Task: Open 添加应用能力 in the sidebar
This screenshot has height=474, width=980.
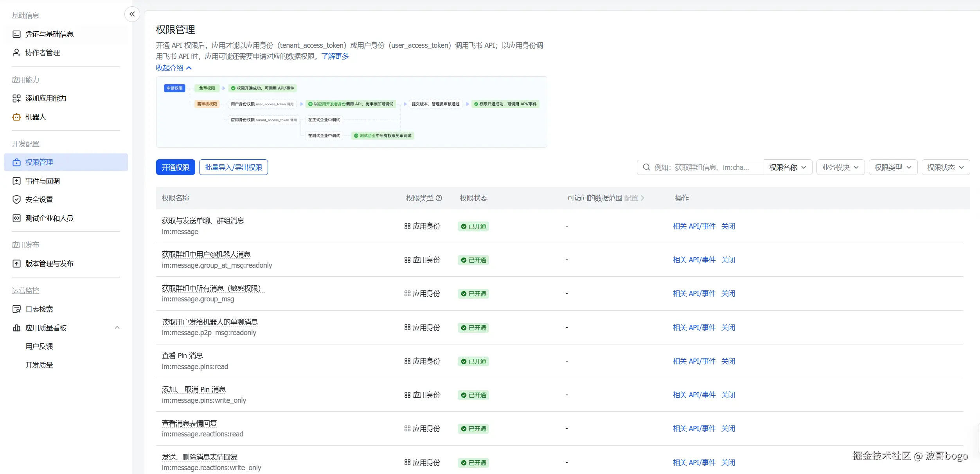Action: 66,98
